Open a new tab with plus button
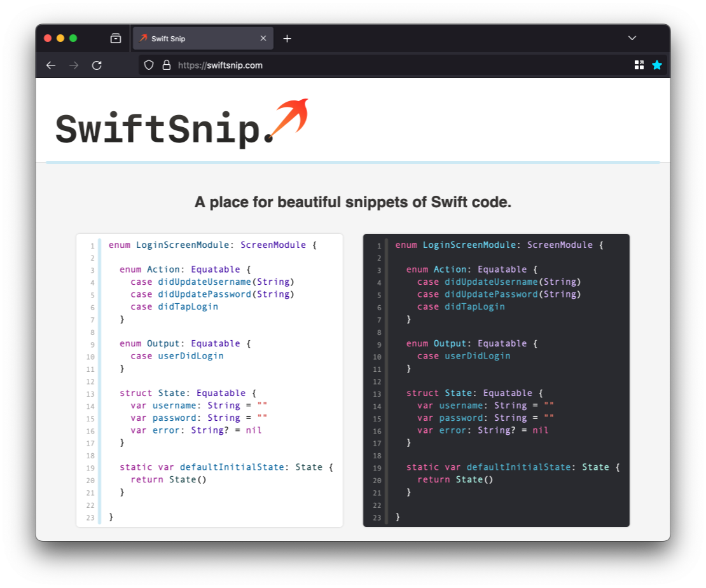Screen dimensions: 706x588 tap(287, 39)
